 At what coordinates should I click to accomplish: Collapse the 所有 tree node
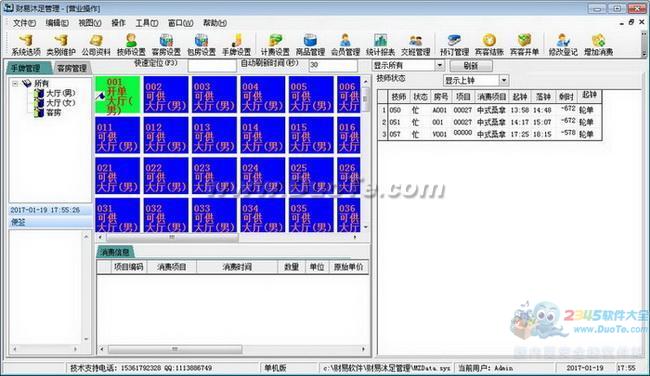tap(15, 84)
